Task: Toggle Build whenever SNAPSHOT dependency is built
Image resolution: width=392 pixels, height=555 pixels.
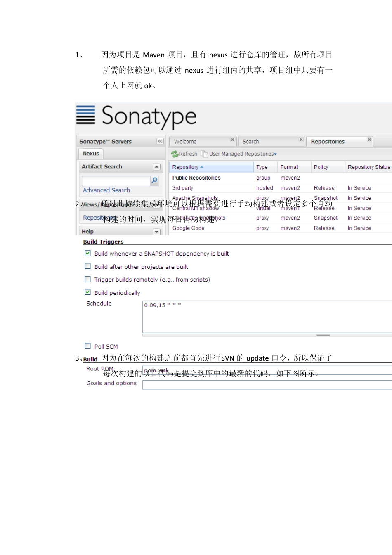Action: (87, 253)
